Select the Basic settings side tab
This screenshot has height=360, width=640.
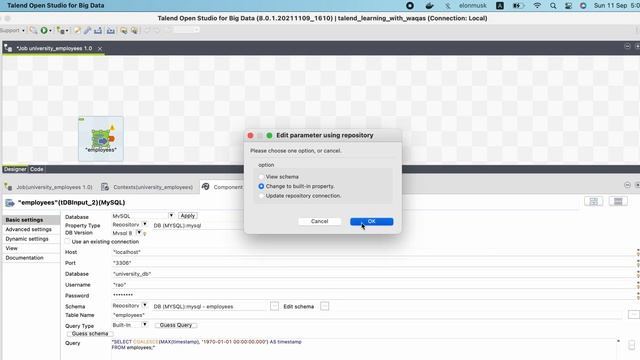(x=31, y=220)
